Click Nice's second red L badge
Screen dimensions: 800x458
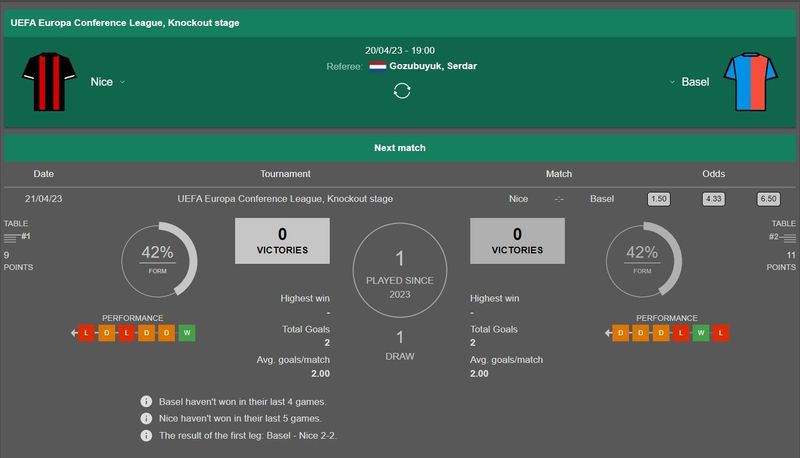[x=127, y=333]
